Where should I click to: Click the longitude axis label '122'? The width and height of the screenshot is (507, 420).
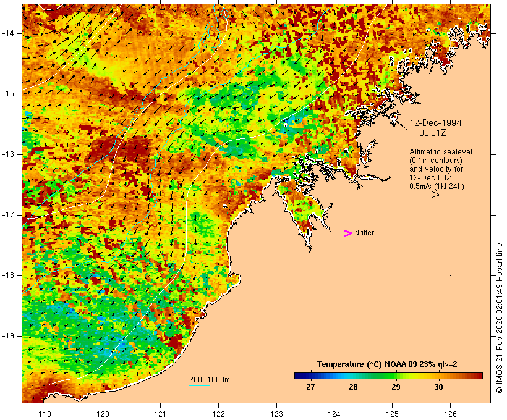pyautogui.click(x=219, y=414)
